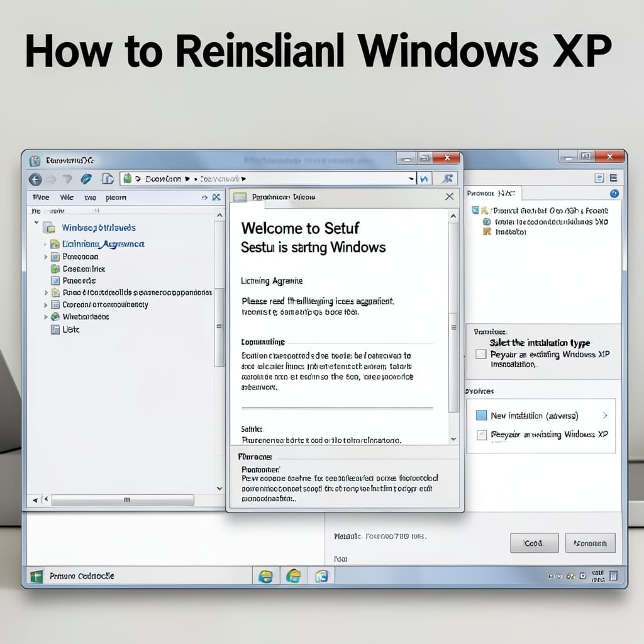Expand the Wirebcrdseac tree node
Screen dimensions: 644x644
(45, 317)
